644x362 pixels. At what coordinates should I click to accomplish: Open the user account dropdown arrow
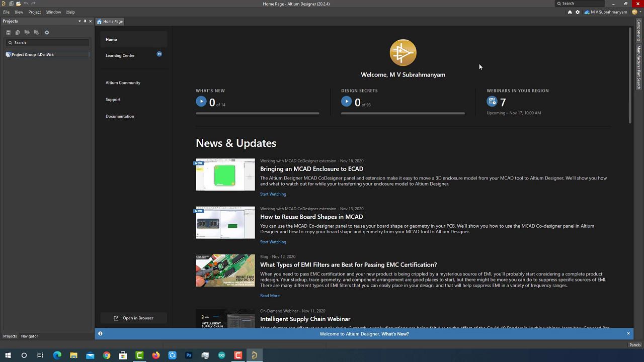[x=640, y=12]
